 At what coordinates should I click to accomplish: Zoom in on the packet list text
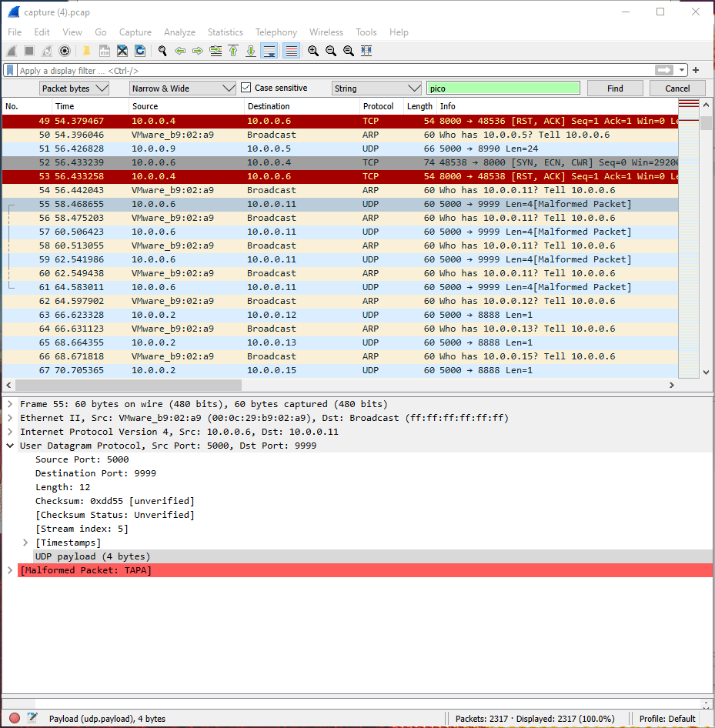click(313, 51)
